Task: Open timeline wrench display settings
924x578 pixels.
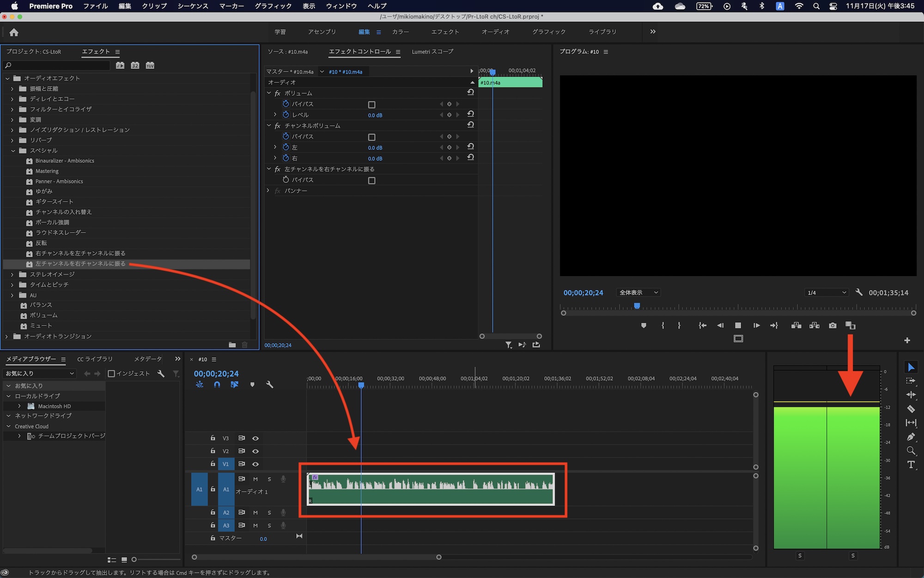Action: point(270,385)
